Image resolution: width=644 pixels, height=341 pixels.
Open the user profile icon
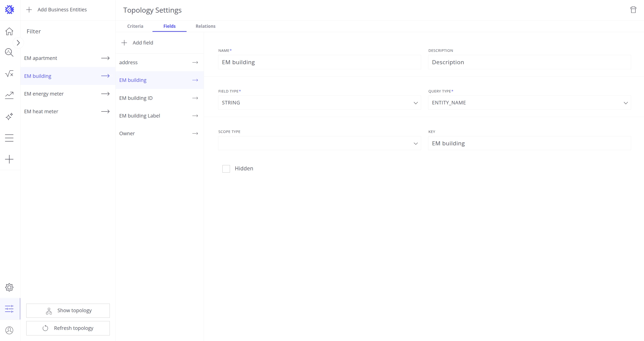click(x=9, y=330)
